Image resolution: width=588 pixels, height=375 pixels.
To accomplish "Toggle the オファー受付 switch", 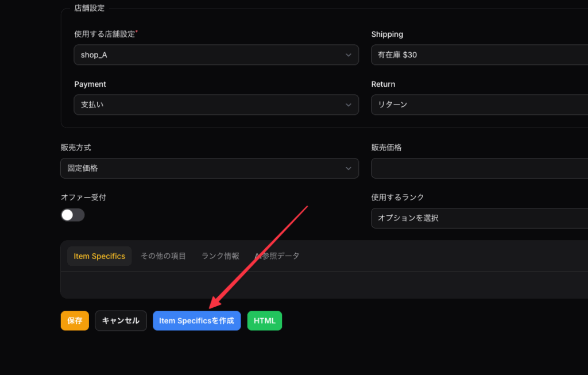I will (73, 215).
